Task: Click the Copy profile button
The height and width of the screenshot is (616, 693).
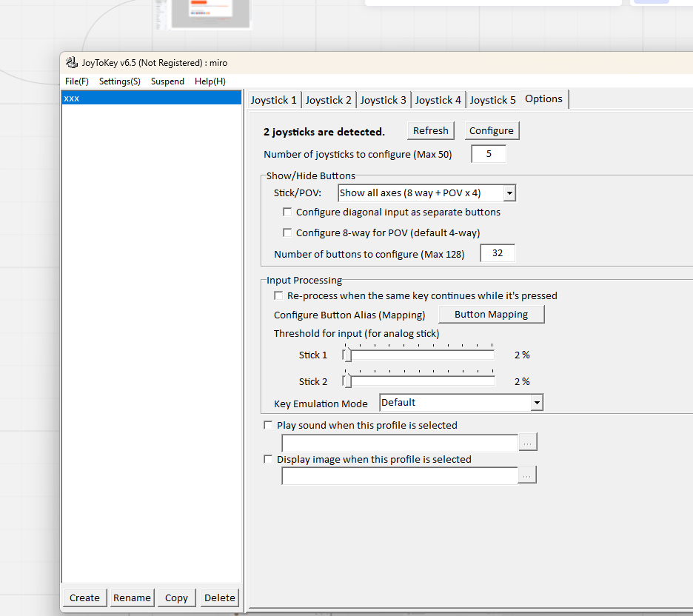Action: tap(176, 598)
